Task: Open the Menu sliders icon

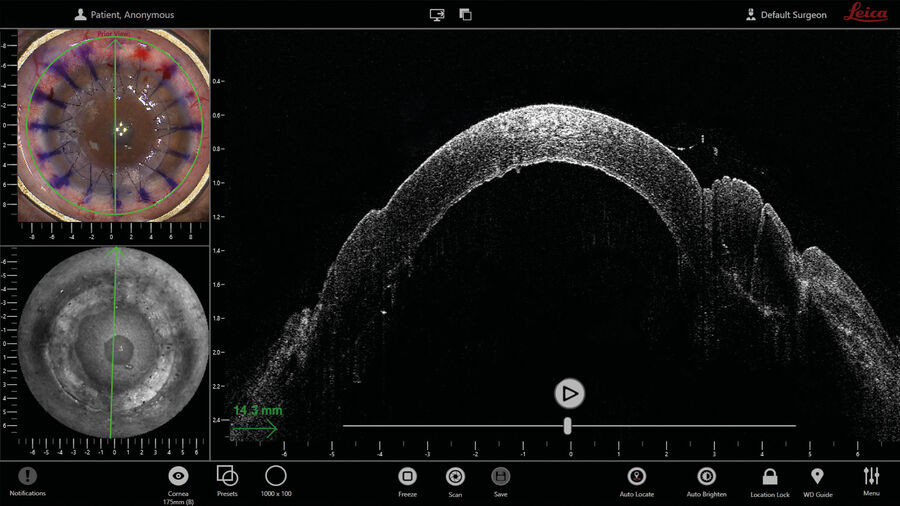Action: [x=871, y=476]
